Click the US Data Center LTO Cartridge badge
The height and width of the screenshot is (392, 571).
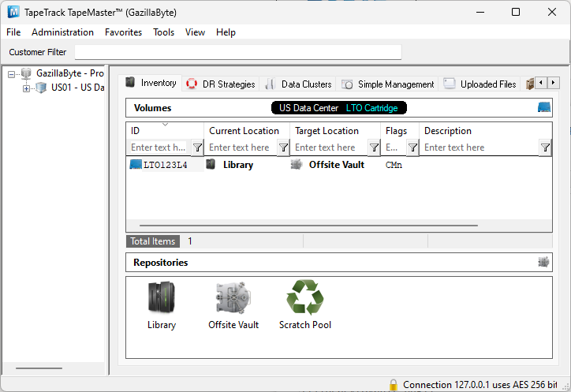click(x=339, y=108)
